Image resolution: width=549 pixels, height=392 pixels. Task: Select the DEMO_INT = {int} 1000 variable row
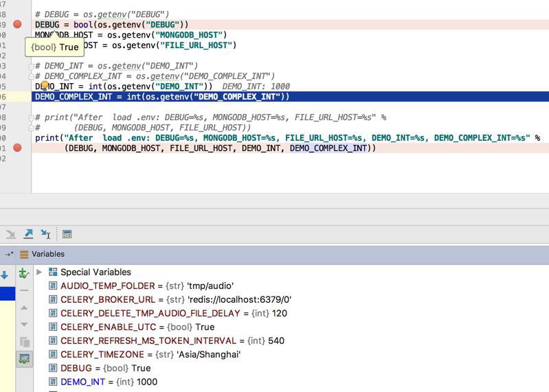pos(102,382)
